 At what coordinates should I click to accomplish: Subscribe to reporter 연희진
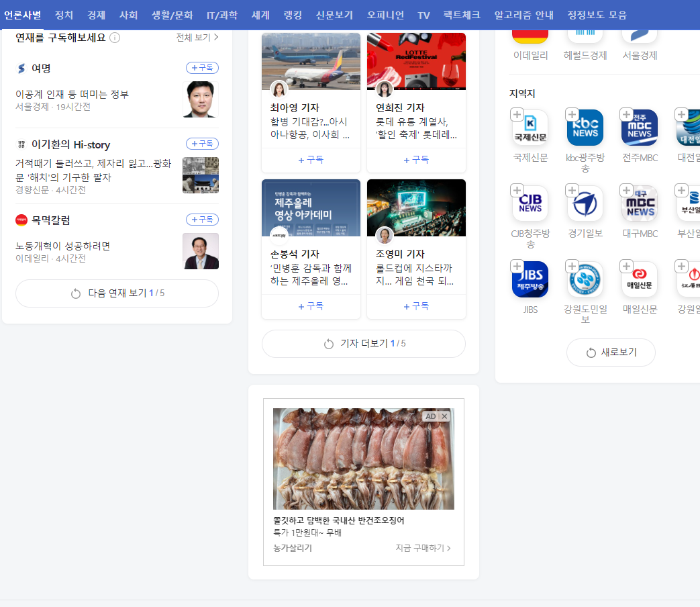coord(416,160)
